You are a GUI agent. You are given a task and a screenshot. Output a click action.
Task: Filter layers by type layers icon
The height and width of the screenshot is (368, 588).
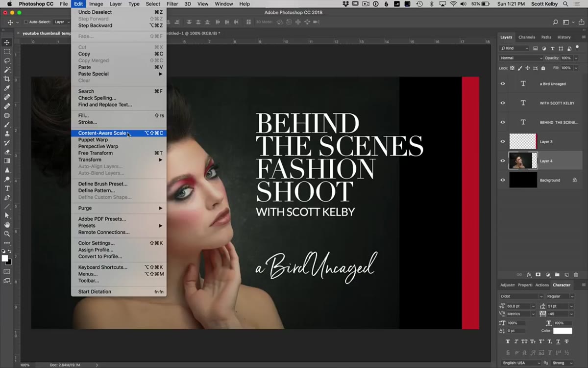click(553, 49)
